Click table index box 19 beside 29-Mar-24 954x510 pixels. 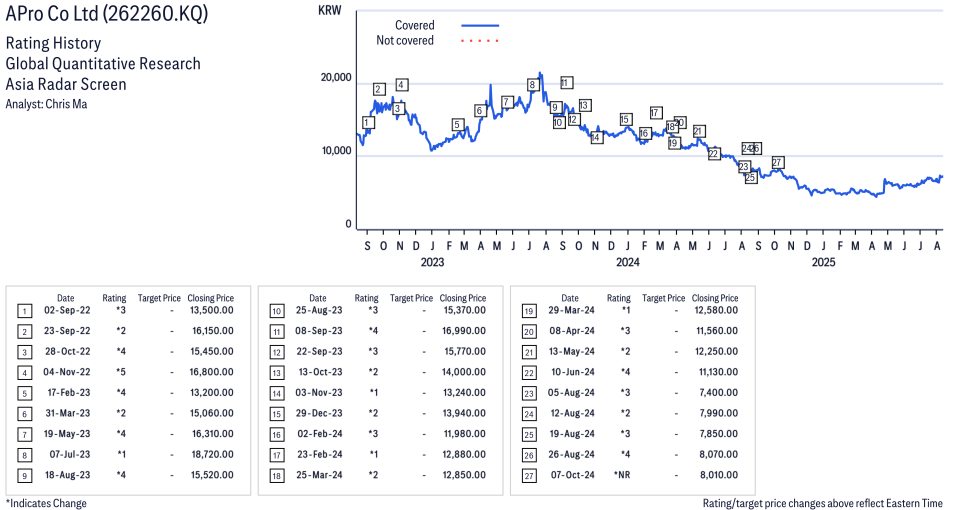pos(529,312)
